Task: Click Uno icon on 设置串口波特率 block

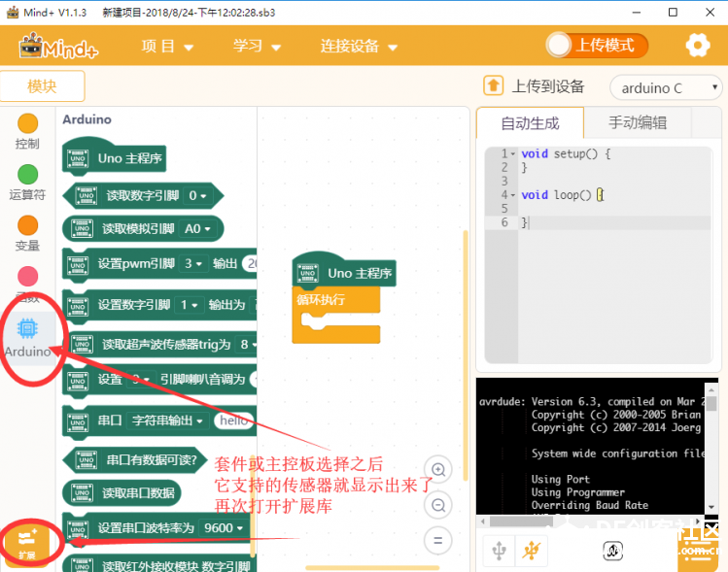Action: [78, 530]
